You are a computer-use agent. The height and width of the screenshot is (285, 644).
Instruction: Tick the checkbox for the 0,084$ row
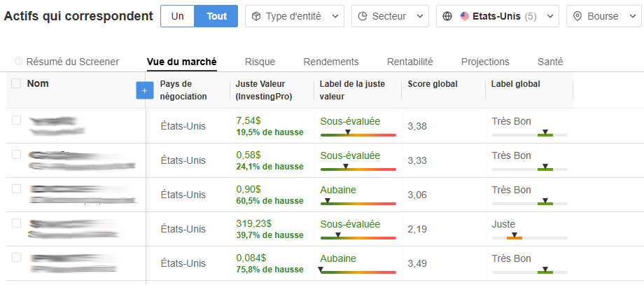16,257
